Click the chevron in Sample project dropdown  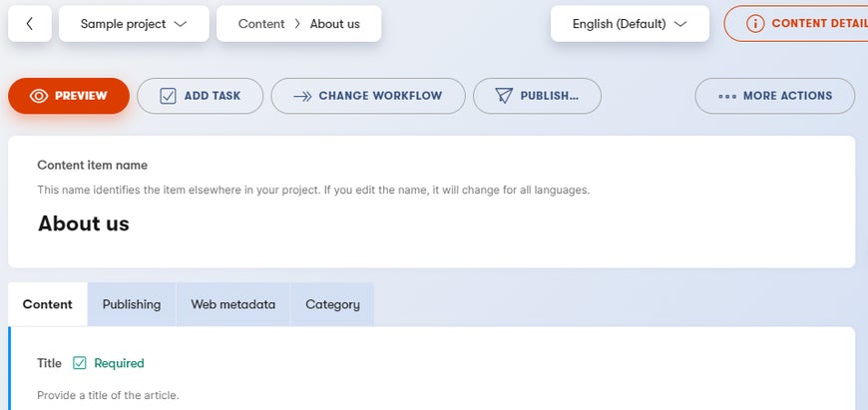click(180, 24)
